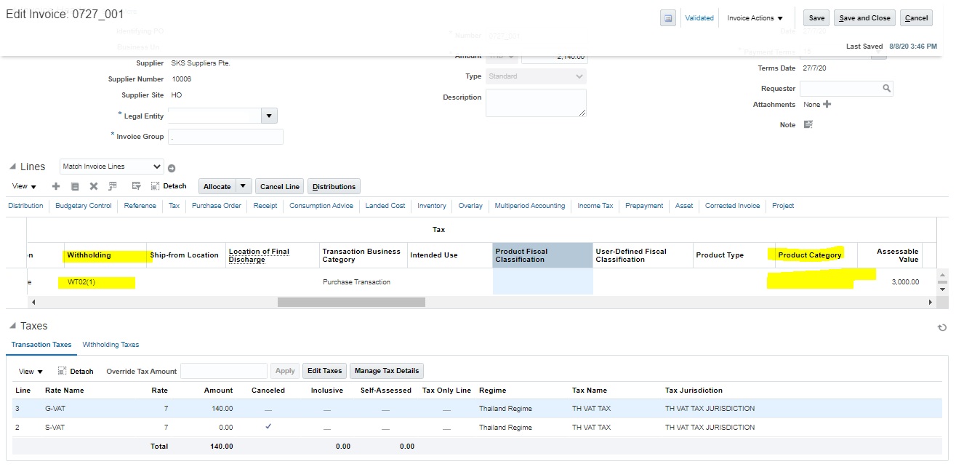Click the duplicate line icon in Lines toolbar

(75, 186)
